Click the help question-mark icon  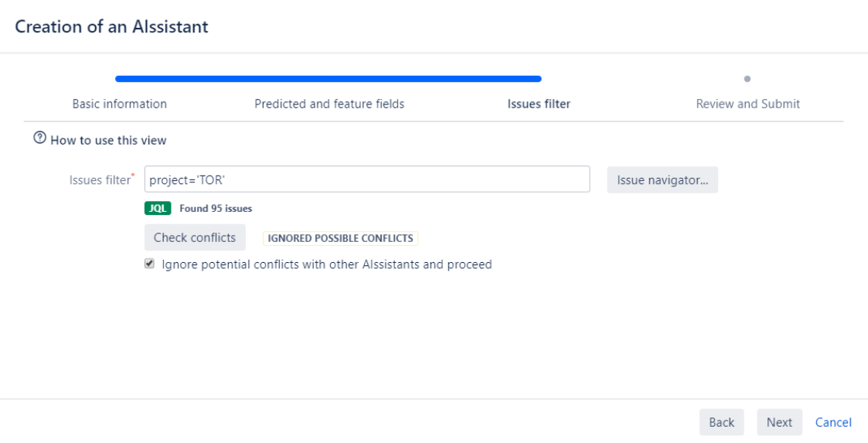[39, 141]
